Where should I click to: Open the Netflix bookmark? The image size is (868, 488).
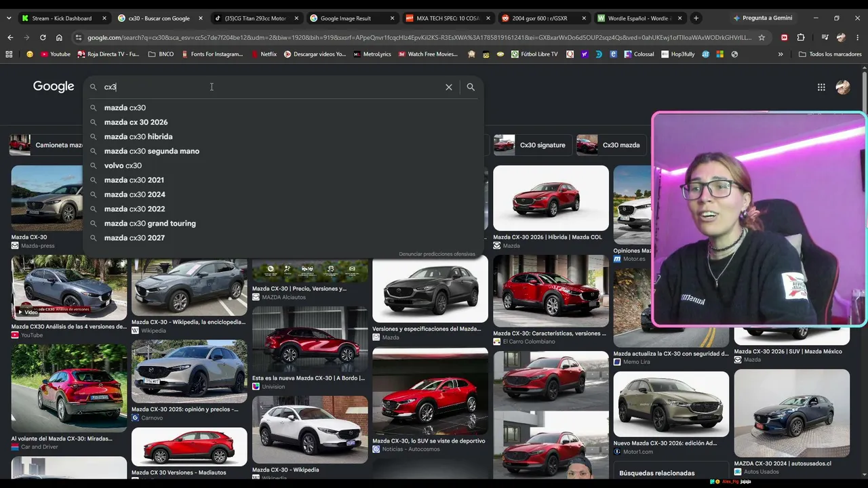point(263,54)
